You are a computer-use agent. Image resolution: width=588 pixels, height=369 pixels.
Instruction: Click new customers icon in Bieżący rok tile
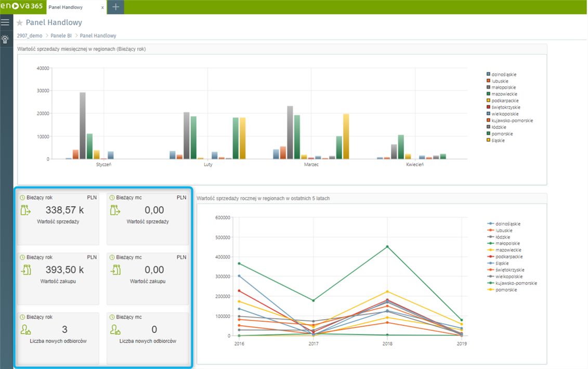pyautogui.click(x=26, y=330)
